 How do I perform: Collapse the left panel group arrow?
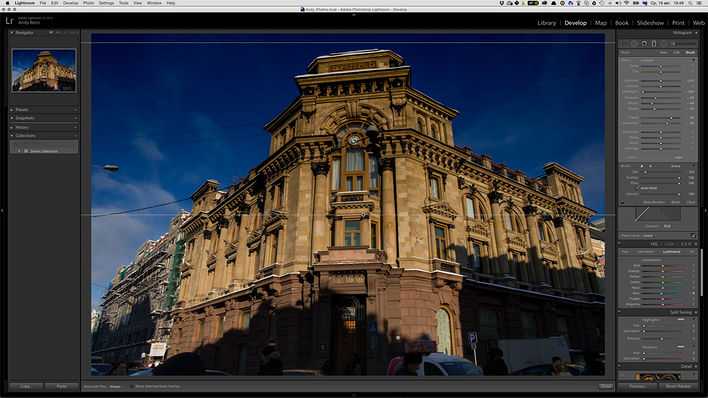click(2, 211)
